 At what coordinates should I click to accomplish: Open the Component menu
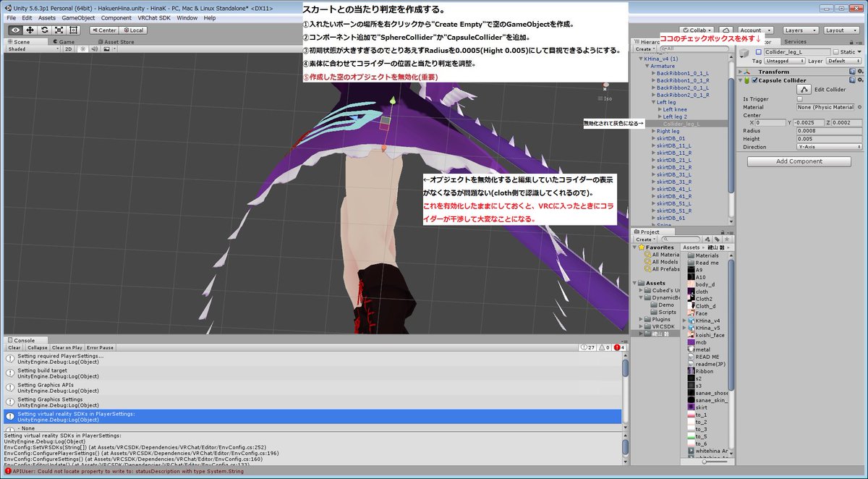(x=116, y=17)
